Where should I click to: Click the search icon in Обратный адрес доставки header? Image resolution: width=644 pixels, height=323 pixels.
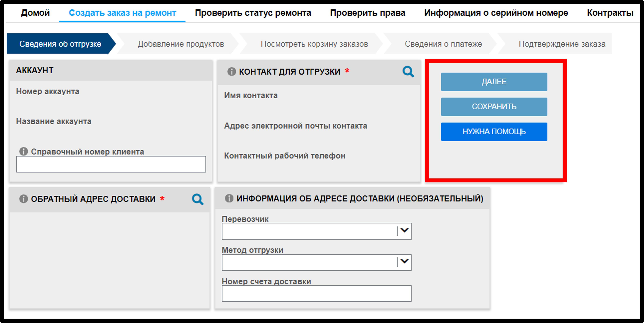197,199
